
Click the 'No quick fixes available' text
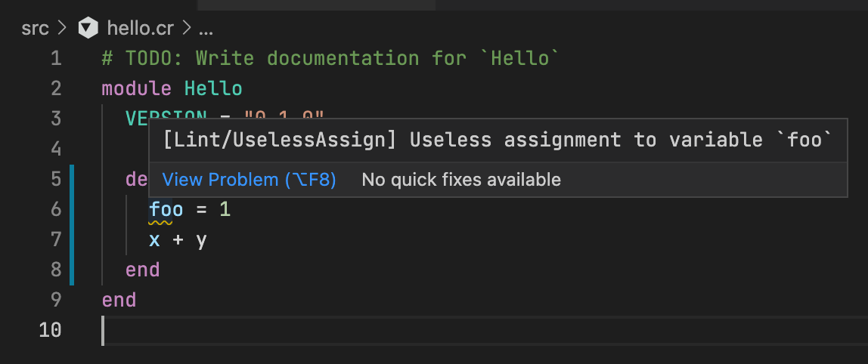pyautogui.click(x=461, y=180)
